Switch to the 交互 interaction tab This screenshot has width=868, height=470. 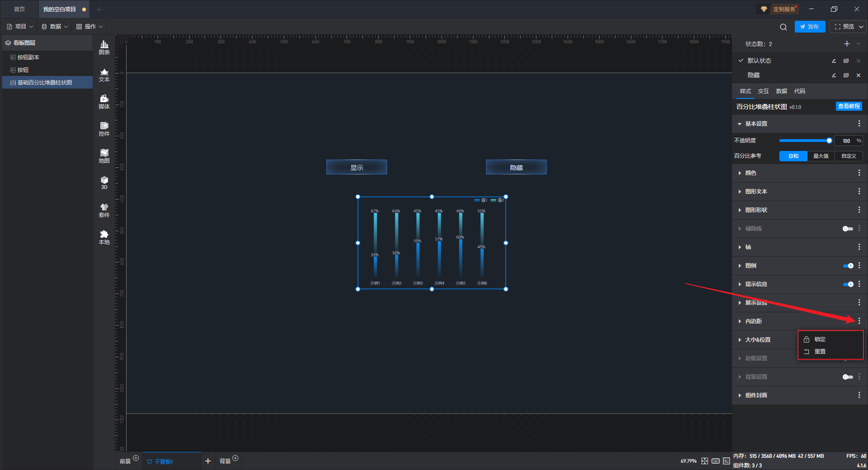pos(763,91)
